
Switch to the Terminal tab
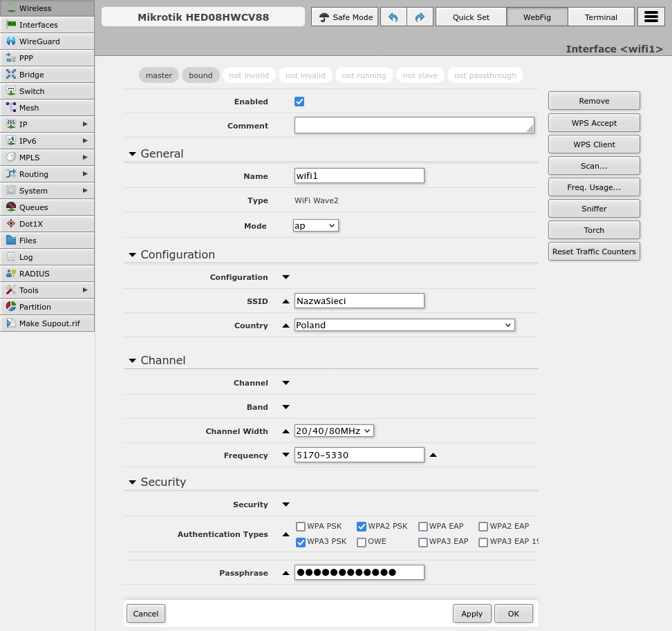(x=601, y=17)
